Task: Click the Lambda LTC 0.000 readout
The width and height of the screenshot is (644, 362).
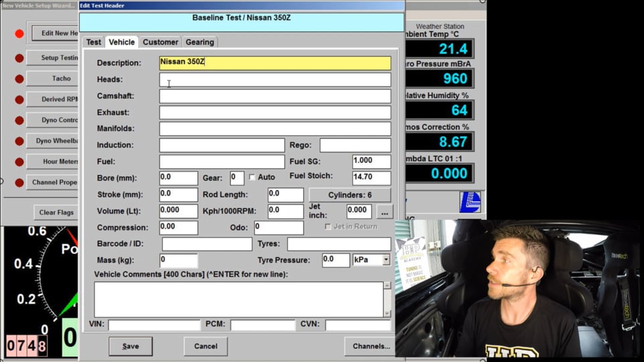Action: point(439,173)
